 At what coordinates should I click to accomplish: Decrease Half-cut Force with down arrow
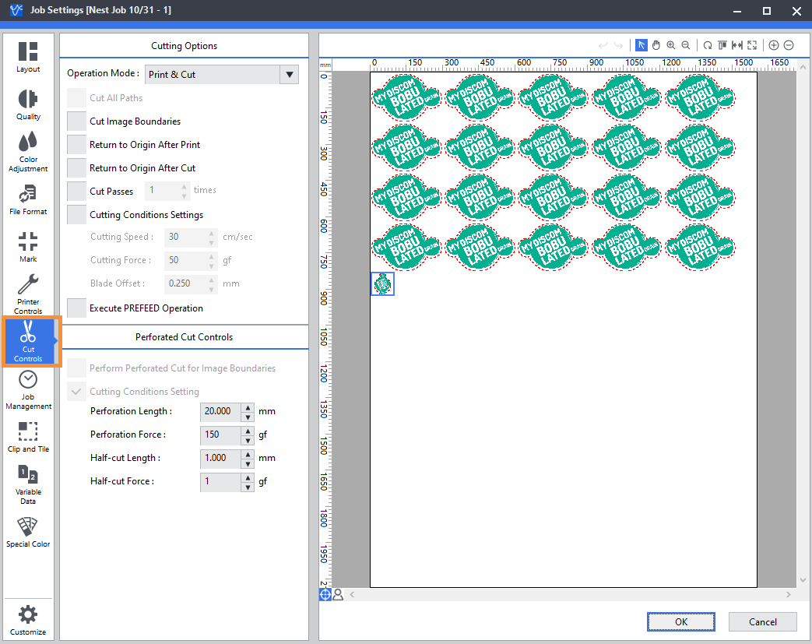pos(248,485)
